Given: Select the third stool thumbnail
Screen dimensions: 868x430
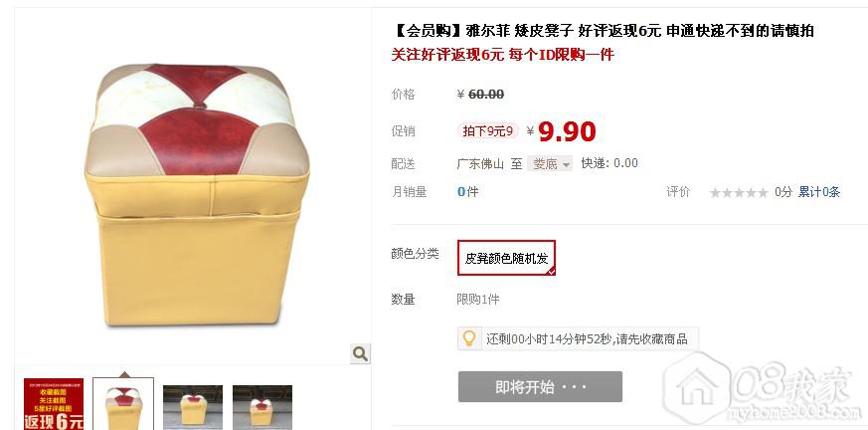Looking at the screenshot, I should pos(193,407).
